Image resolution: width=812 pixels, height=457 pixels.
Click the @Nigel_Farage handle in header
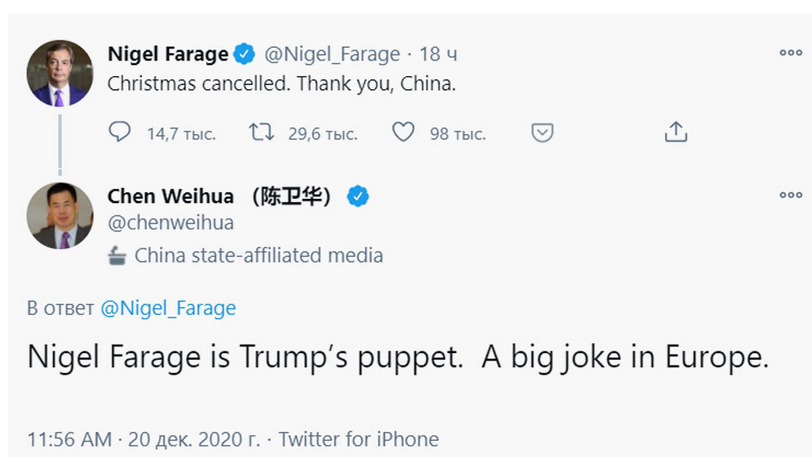332,54
